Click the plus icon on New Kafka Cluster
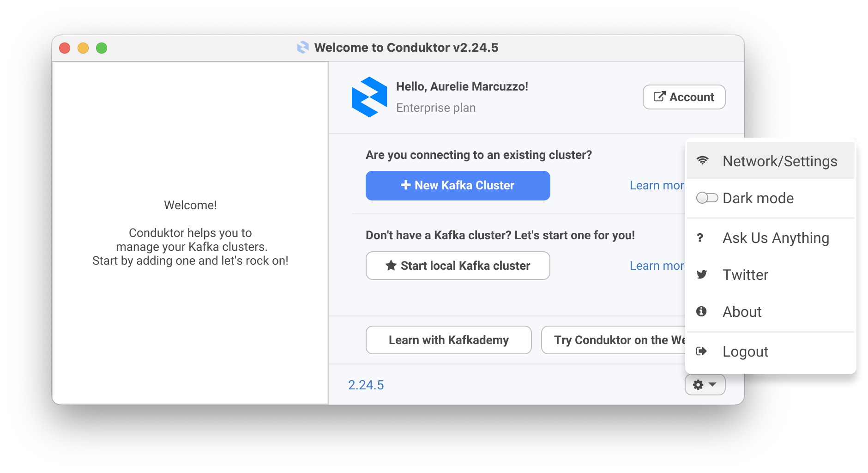 click(406, 185)
